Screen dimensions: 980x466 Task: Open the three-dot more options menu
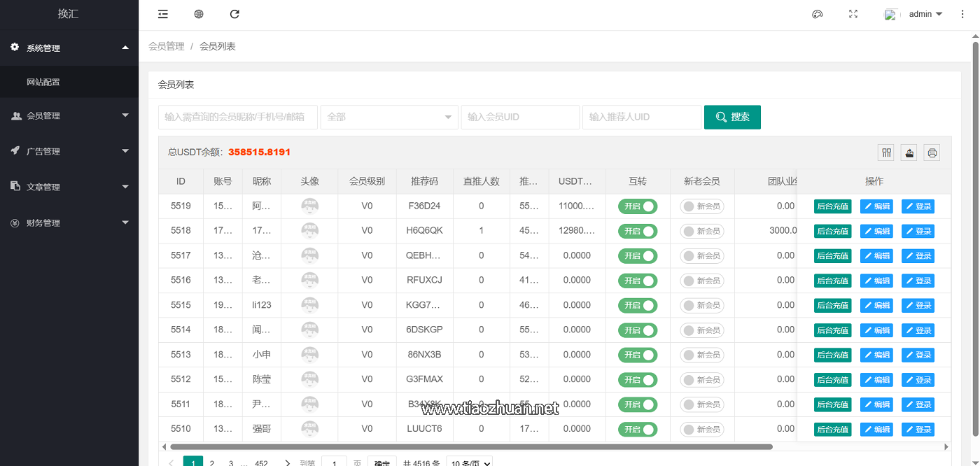(962, 14)
